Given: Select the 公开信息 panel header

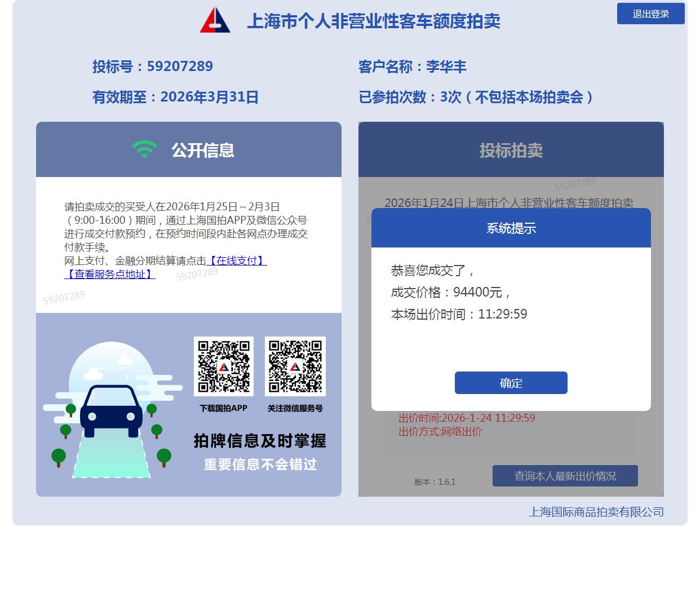Looking at the screenshot, I should 189,150.
